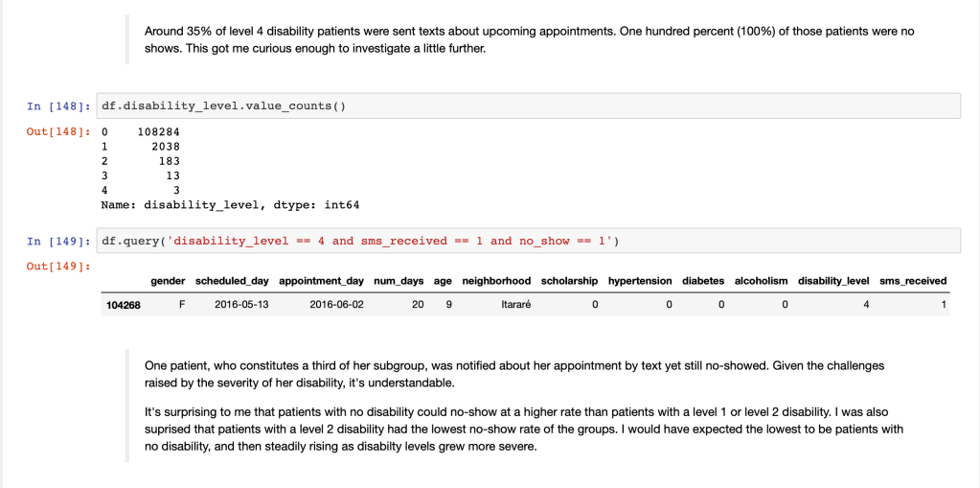Click the scheduled_day column header
This screenshot has height=488, width=980.
click(x=232, y=281)
